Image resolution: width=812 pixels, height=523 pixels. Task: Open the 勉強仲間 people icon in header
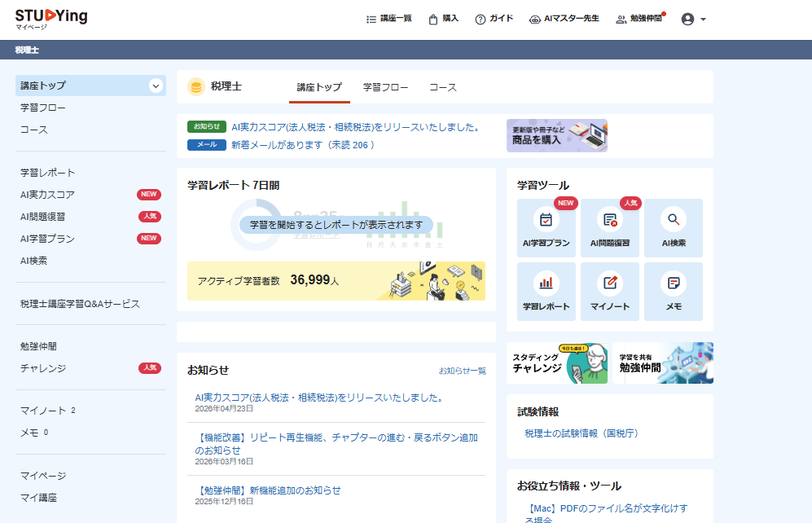621,20
